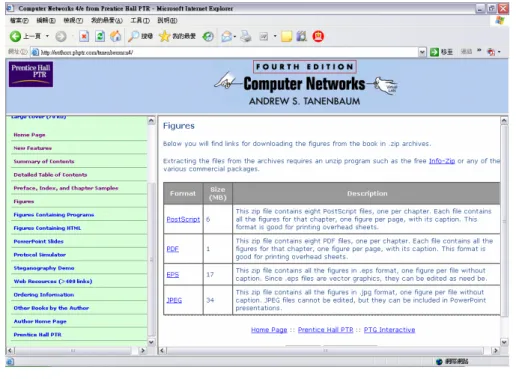The image size is (516, 379).
Task: Click the yellow folder toolbar icon
Action: tap(286, 36)
